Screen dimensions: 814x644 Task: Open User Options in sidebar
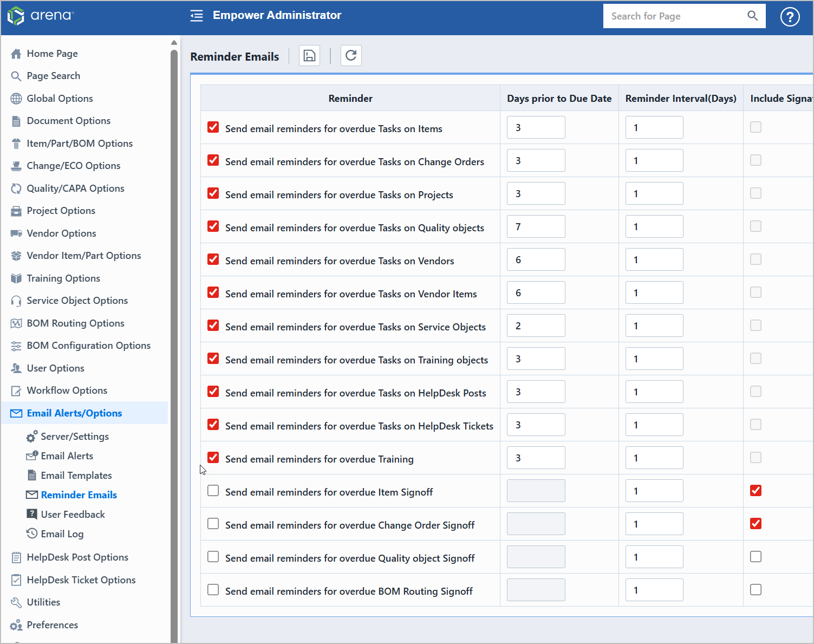click(56, 368)
